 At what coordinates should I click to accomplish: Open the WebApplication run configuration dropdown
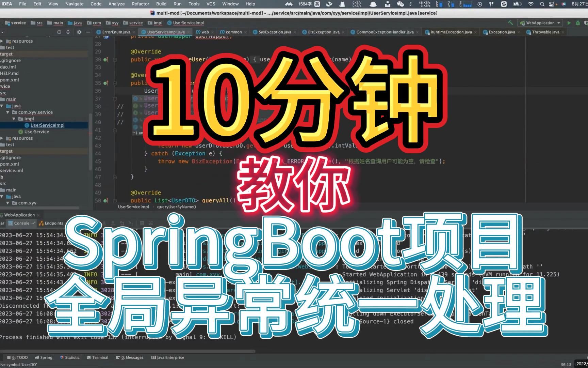[540, 23]
